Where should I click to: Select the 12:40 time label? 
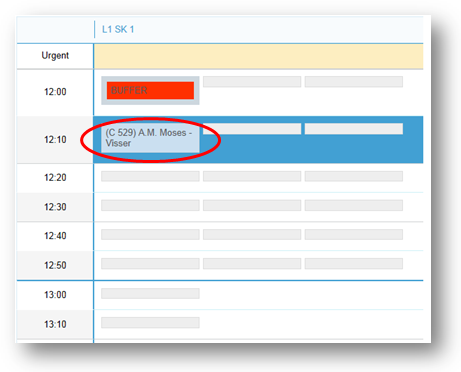55,236
